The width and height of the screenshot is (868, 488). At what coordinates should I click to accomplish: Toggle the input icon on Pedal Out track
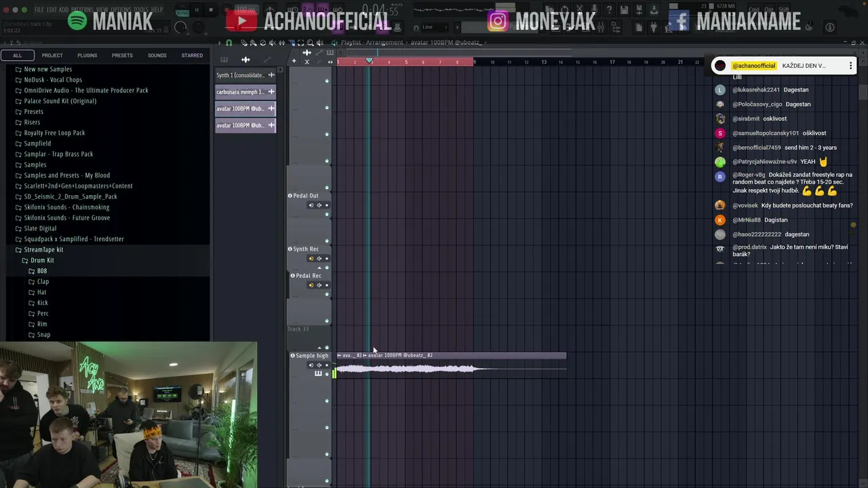[x=311, y=205]
